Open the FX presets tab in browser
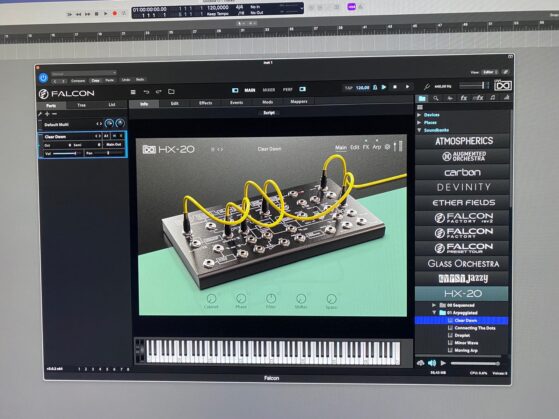 coord(463,98)
